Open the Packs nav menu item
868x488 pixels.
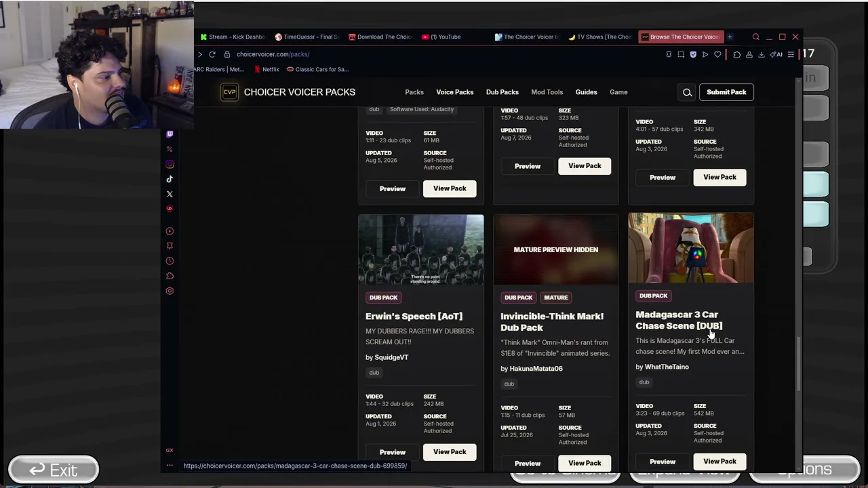click(414, 92)
